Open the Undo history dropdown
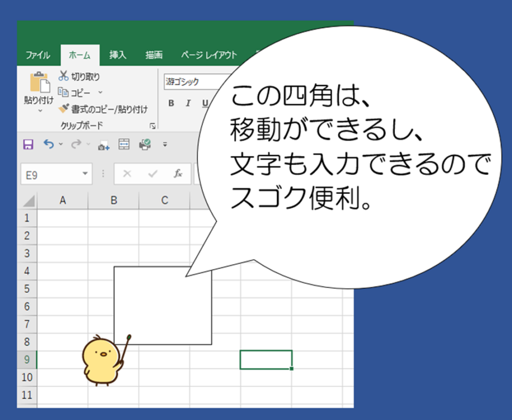The width and height of the screenshot is (512, 420). (60, 143)
